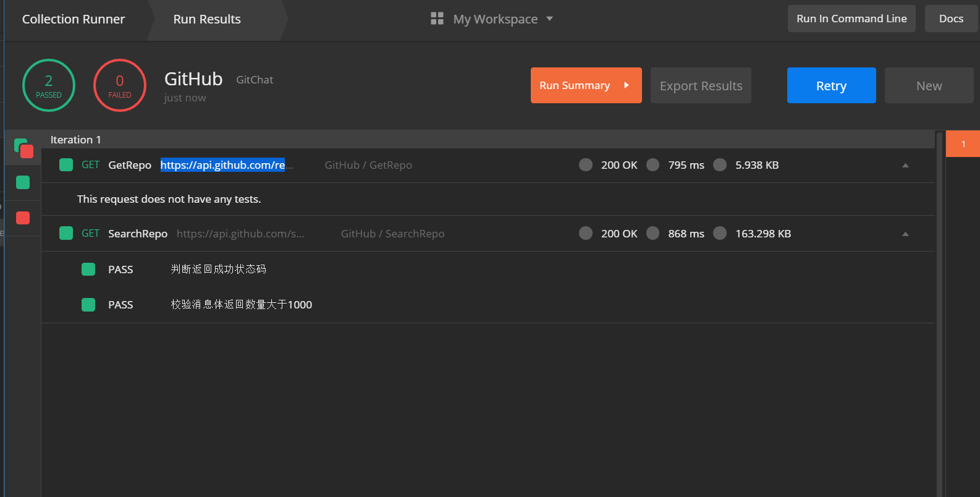Click the GitHub collection title
The height and width of the screenshot is (497, 980).
pos(193,79)
